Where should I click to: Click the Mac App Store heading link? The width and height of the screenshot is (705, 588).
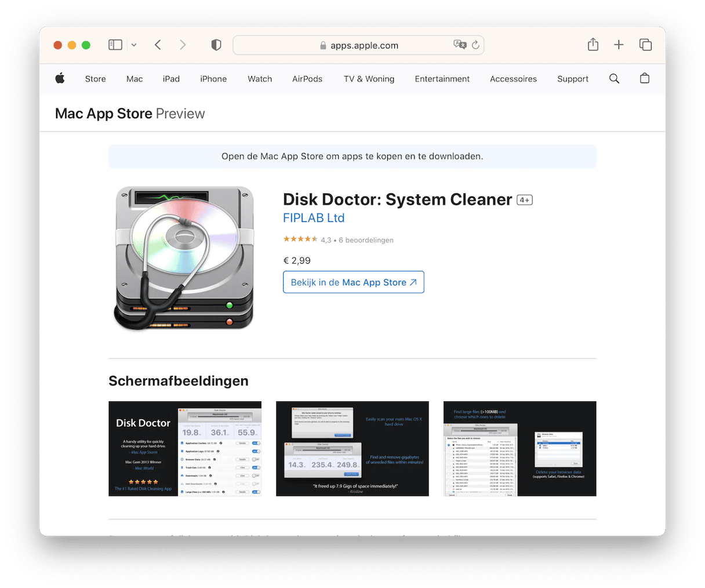click(x=104, y=114)
